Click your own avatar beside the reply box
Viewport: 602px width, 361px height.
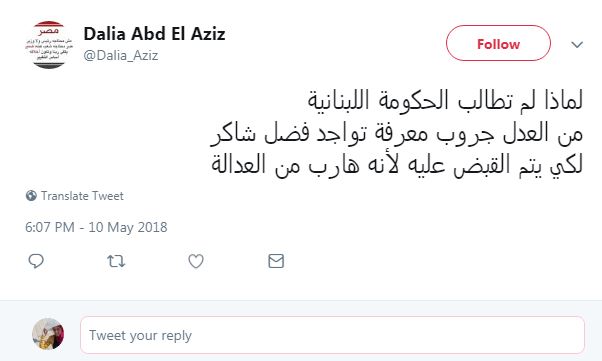pyautogui.click(x=48, y=334)
